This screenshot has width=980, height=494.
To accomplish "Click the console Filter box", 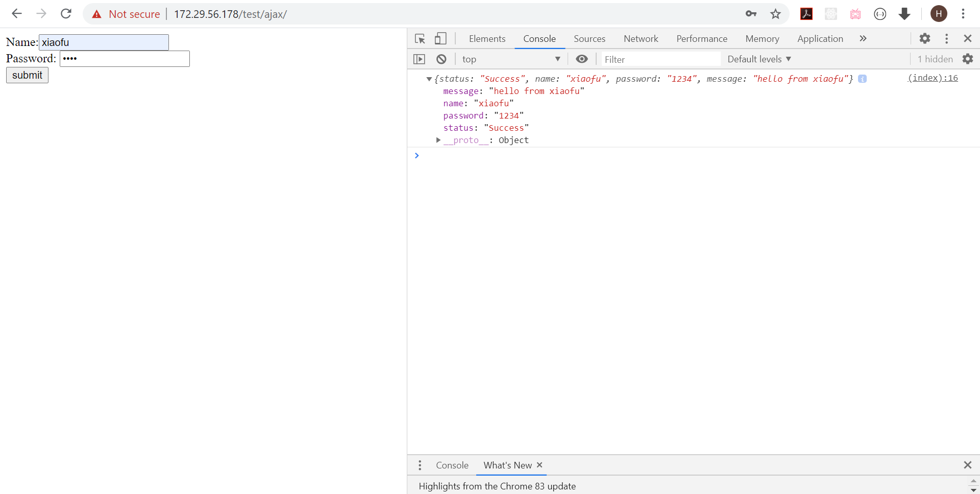I will 661,59.
